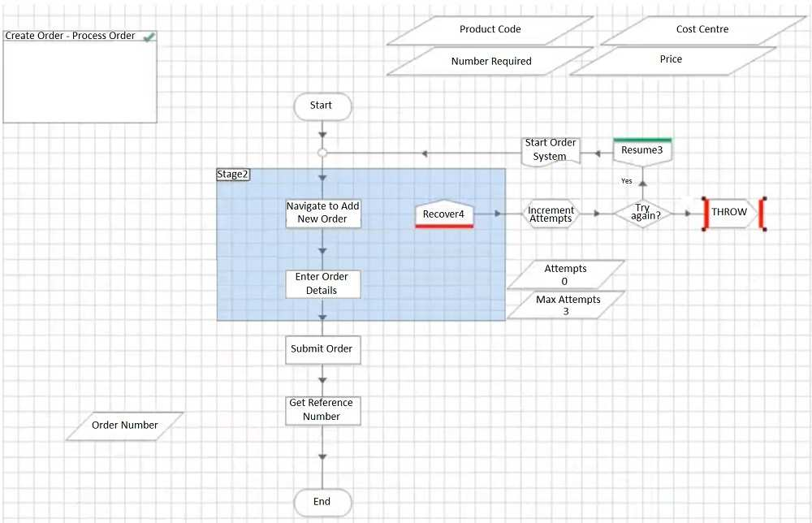
Task: Click the Create Order - Process Order title
Action: click(x=71, y=37)
